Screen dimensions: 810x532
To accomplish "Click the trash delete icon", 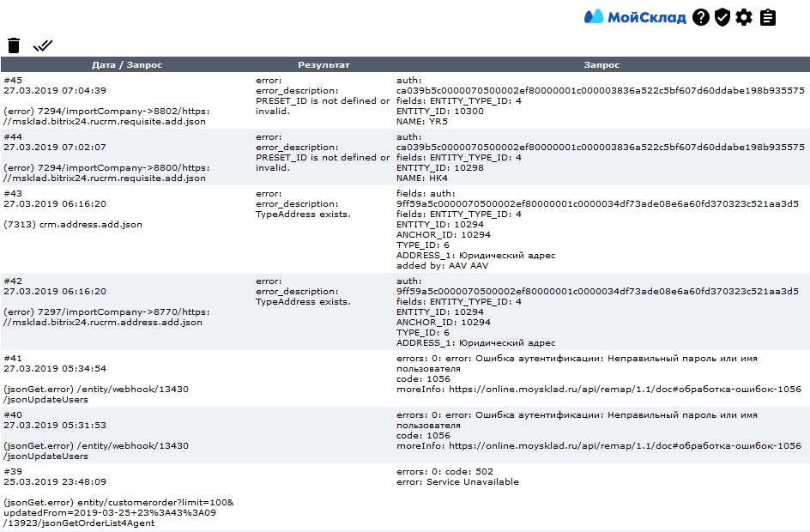I will click(x=14, y=45).
